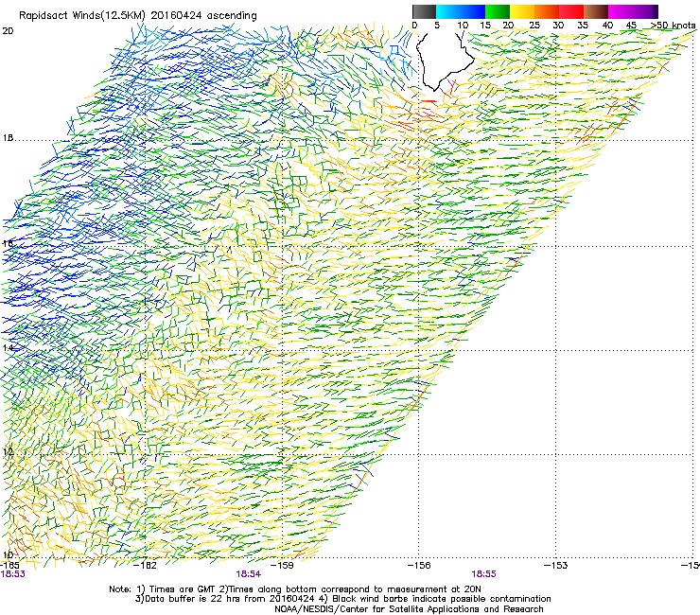Image resolution: width=700 pixels, height=615 pixels.
Task: Click the gray 0-5 knots legend swatch
Action: coord(424,11)
